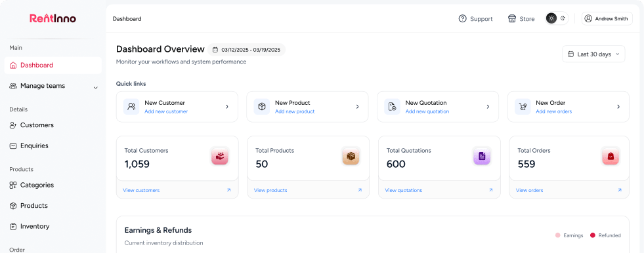Click the Add new product link
The image size is (644, 253).
click(x=295, y=111)
